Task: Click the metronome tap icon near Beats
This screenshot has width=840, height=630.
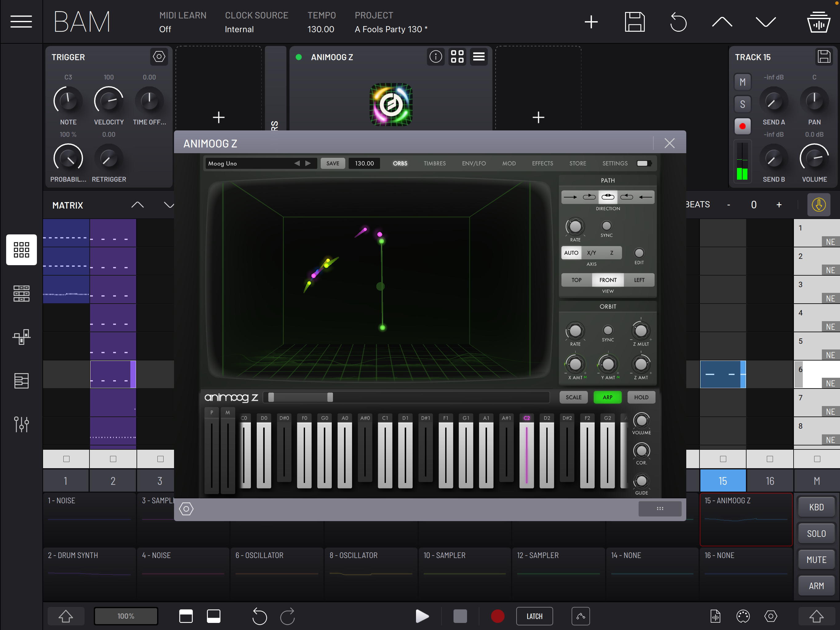Action: [x=818, y=205]
